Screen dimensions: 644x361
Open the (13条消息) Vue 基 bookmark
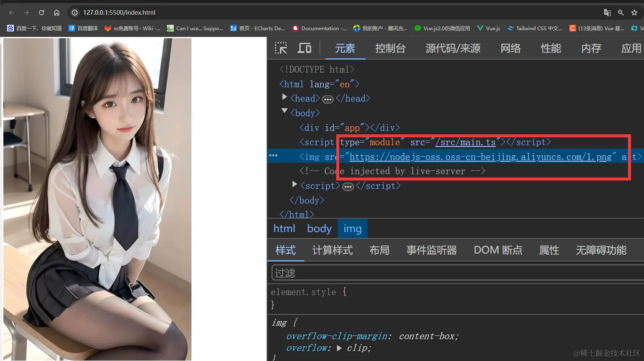coord(597,28)
